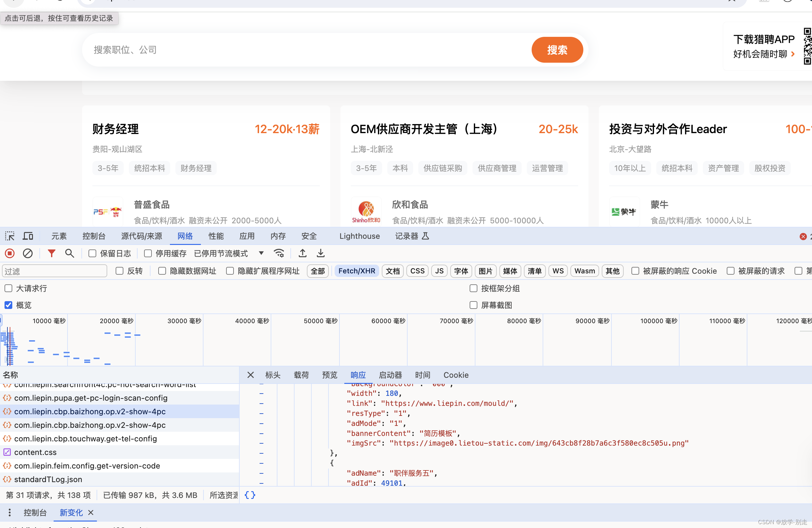Click the search network requests icon
The height and width of the screenshot is (528, 812).
(70, 253)
